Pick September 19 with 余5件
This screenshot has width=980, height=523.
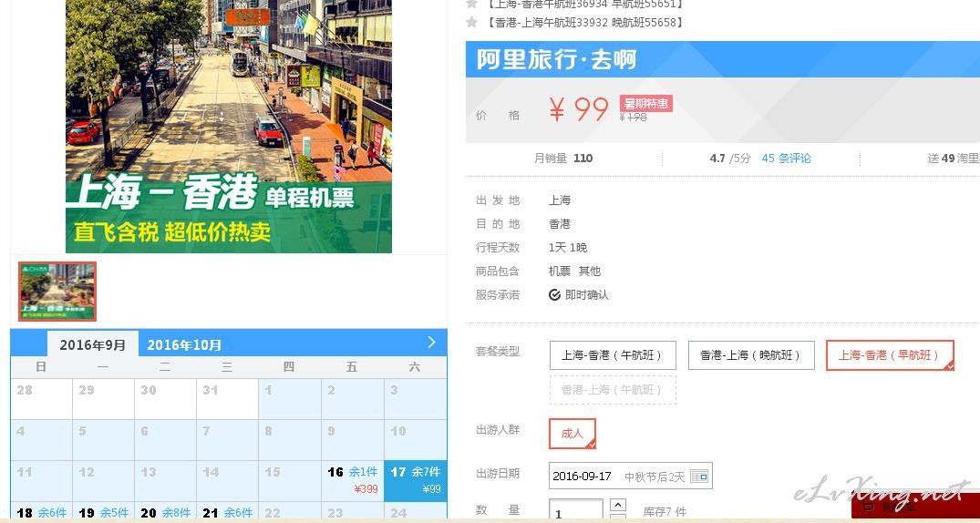[x=103, y=512]
